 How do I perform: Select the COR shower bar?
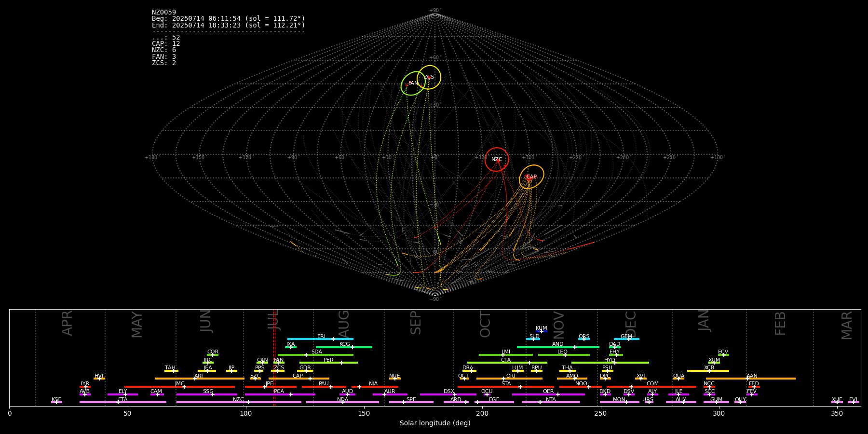coord(213,355)
